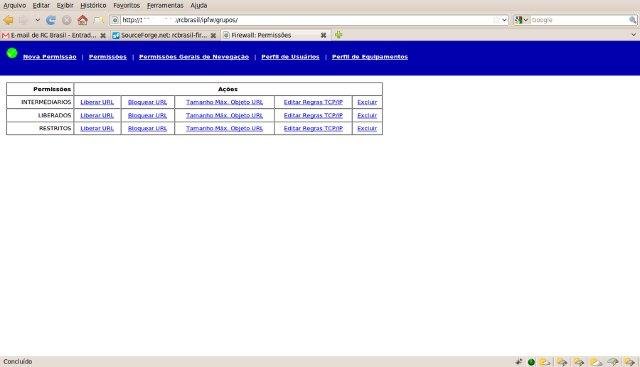Click Excluir for INTERMEDIARIOS
The width and height of the screenshot is (640, 367).
coord(367,102)
